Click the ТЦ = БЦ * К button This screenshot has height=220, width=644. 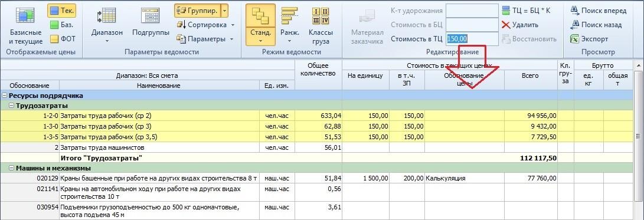tap(526, 11)
